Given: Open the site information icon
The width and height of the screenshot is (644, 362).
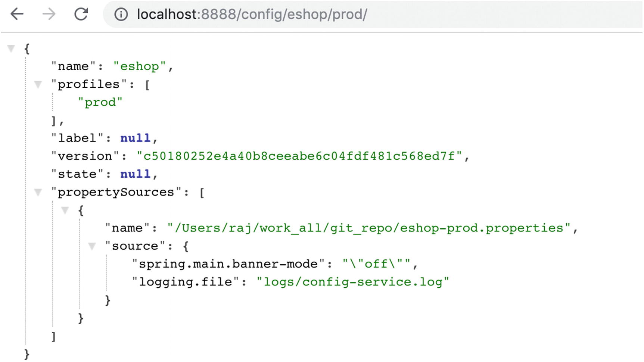Looking at the screenshot, I should pyautogui.click(x=121, y=15).
